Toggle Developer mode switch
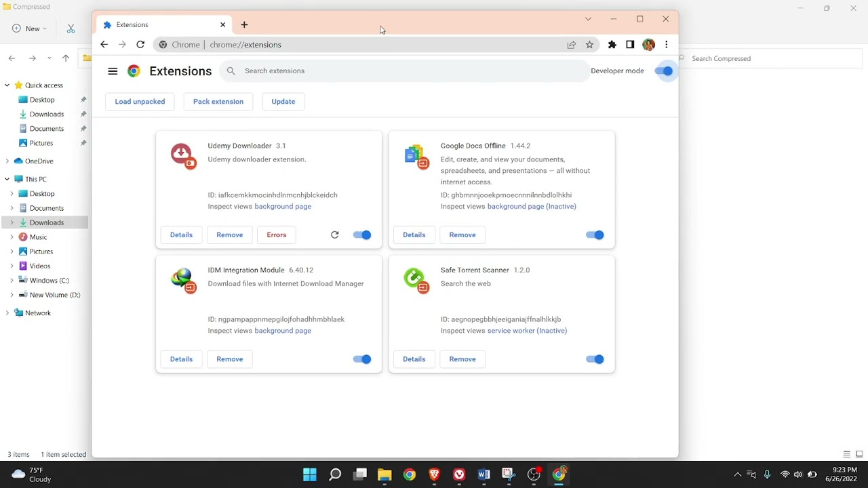Screen dimensions: 868x488 click(664, 71)
